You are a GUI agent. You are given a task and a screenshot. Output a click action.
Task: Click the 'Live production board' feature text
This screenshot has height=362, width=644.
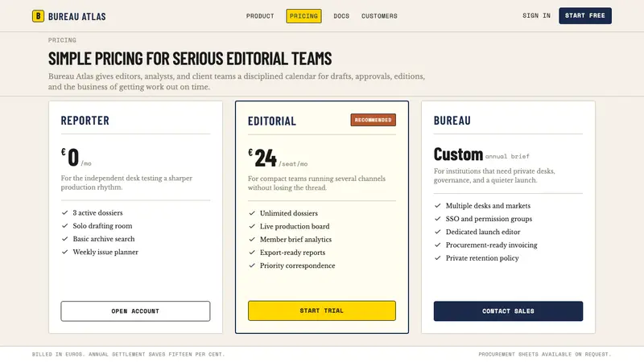(295, 226)
